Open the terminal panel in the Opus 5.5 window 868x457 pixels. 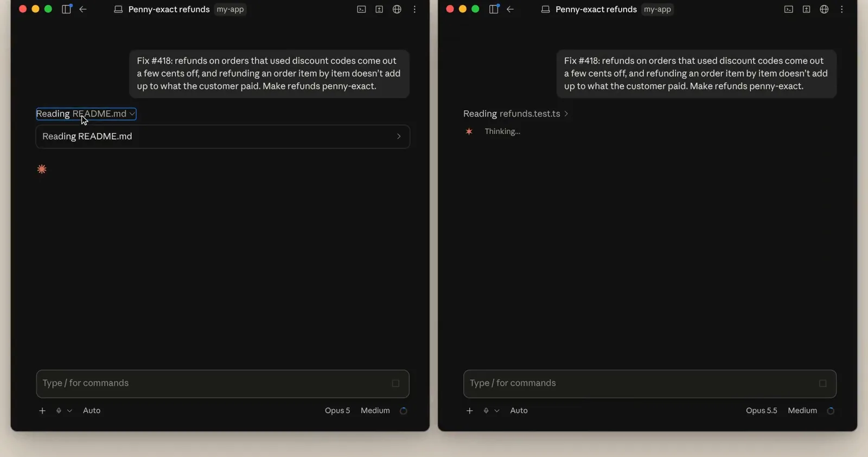pos(789,9)
